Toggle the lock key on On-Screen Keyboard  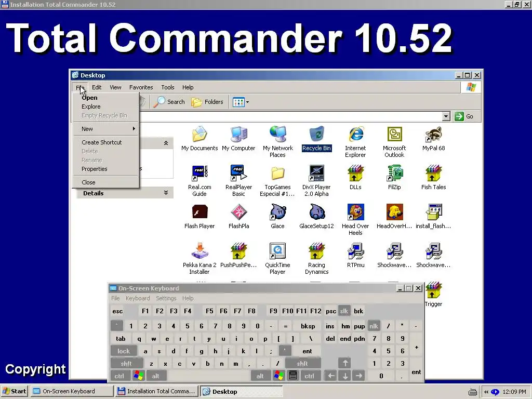[124, 351]
